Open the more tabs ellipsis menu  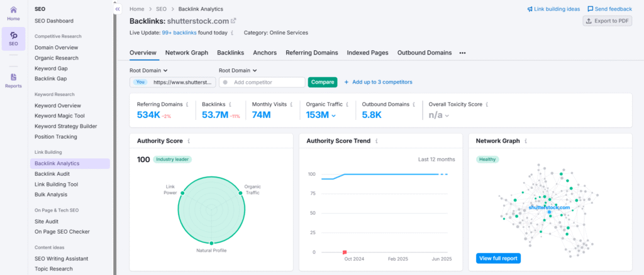click(462, 53)
